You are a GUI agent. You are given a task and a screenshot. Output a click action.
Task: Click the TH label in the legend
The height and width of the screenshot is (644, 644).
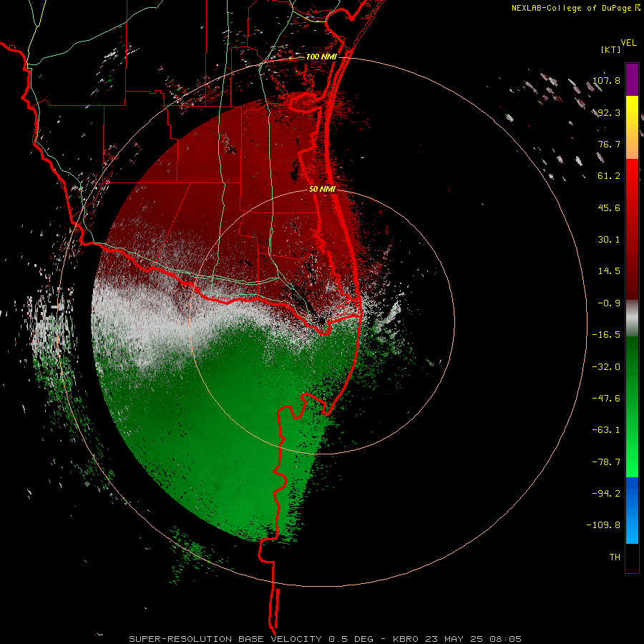click(615, 557)
